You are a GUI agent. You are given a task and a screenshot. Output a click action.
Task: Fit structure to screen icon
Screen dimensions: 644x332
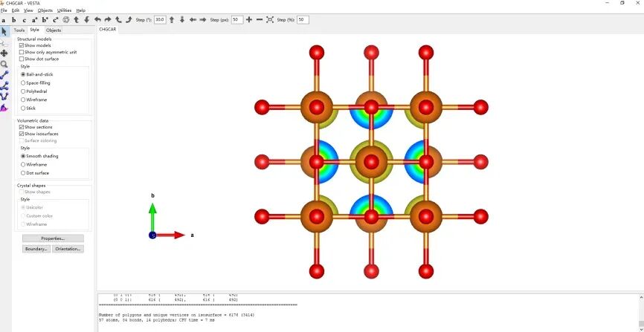pos(270,20)
